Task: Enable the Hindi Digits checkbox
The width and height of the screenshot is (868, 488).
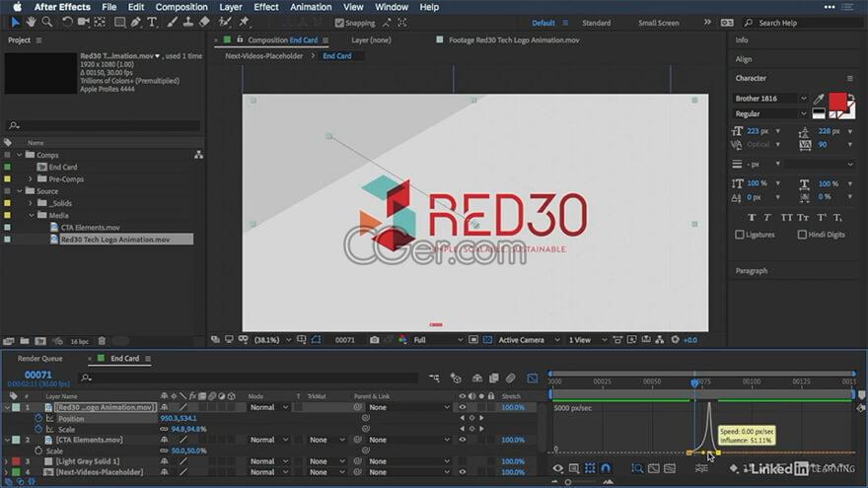Action: [802, 235]
